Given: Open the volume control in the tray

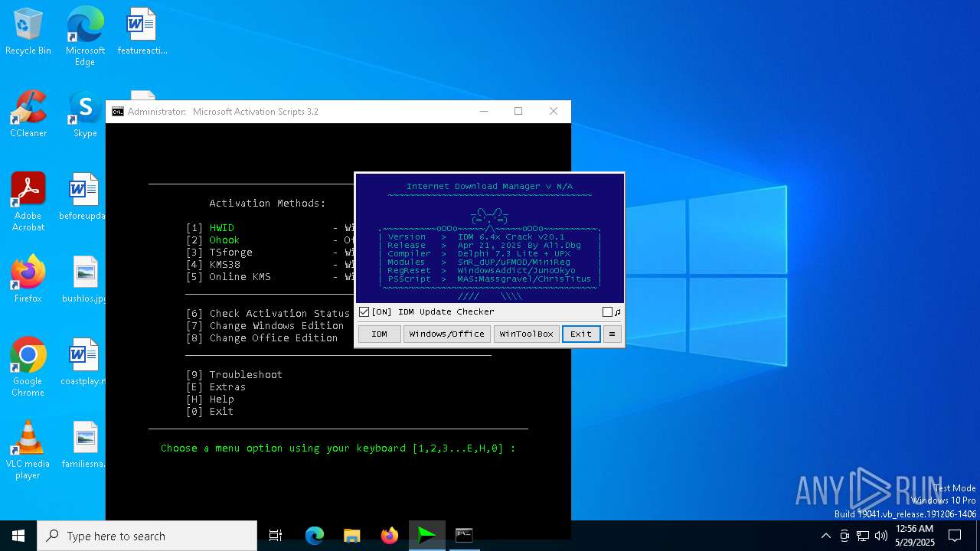Looking at the screenshot, I should [881, 536].
